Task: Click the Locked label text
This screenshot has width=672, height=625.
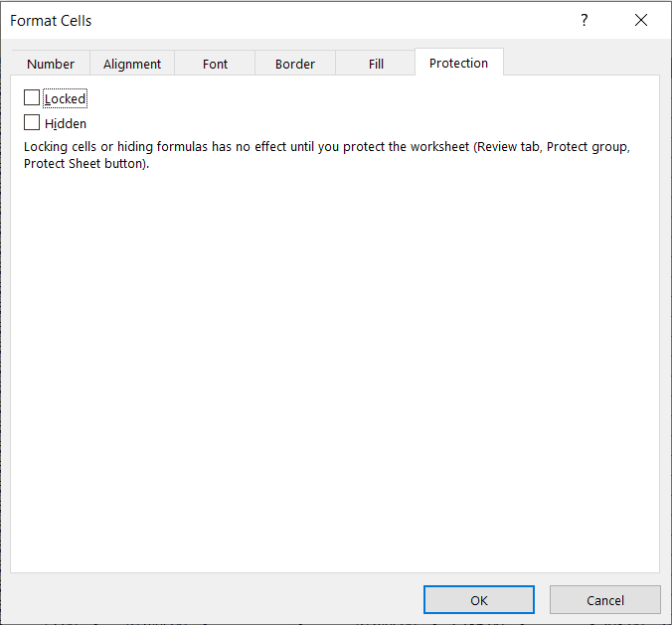Action: coord(66,99)
